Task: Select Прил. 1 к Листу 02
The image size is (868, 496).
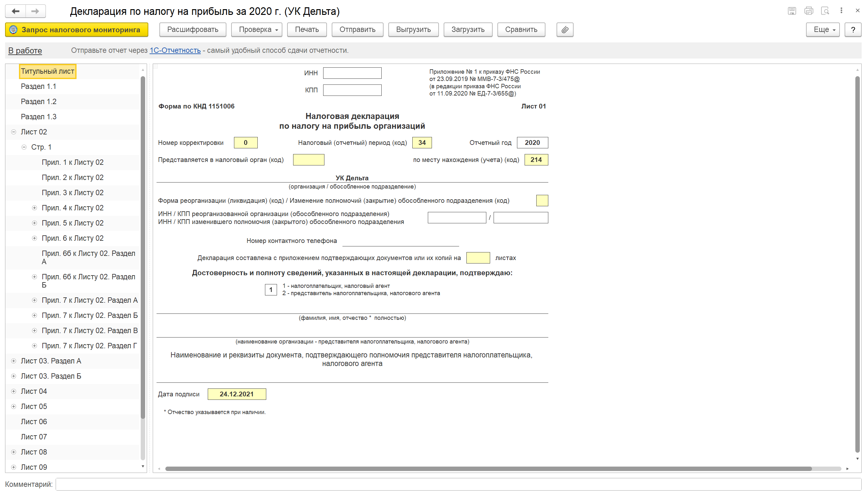Action: pos(72,163)
